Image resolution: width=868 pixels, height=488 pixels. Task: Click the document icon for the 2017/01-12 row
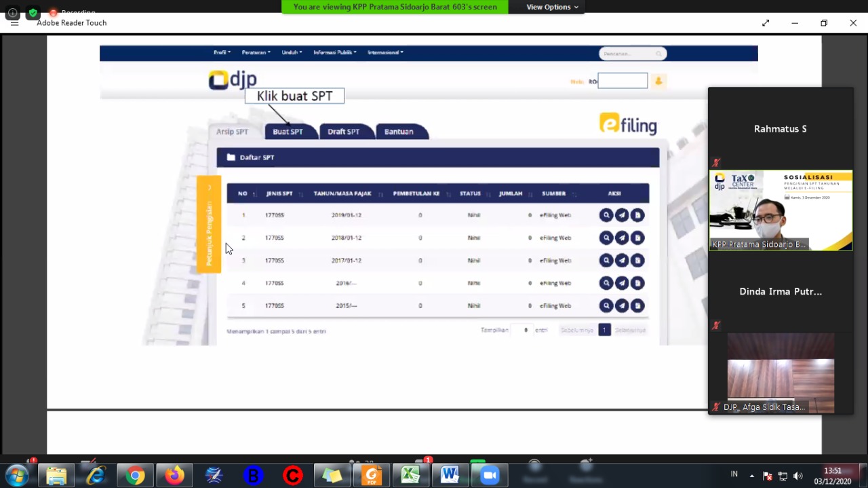pyautogui.click(x=637, y=261)
